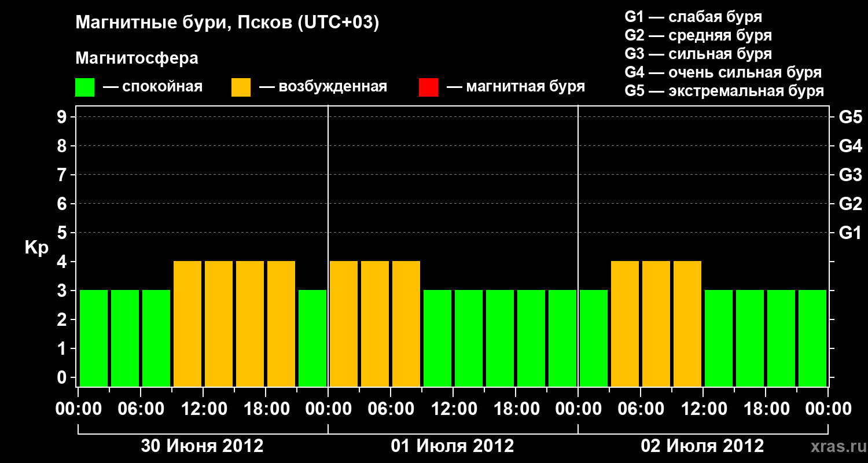Click the '18:00' time label above 01 Июля 2012
This screenshot has height=463, width=868.
(x=516, y=409)
